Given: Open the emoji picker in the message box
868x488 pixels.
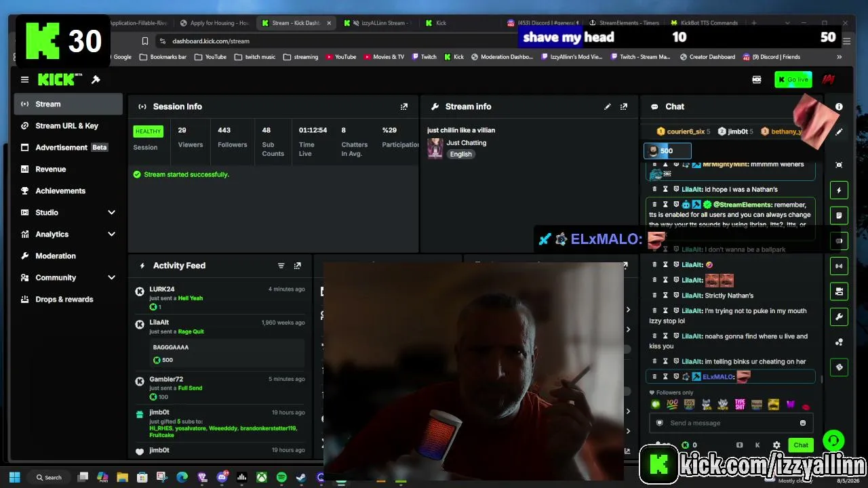Looking at the screenshot, I should [803, 423].
